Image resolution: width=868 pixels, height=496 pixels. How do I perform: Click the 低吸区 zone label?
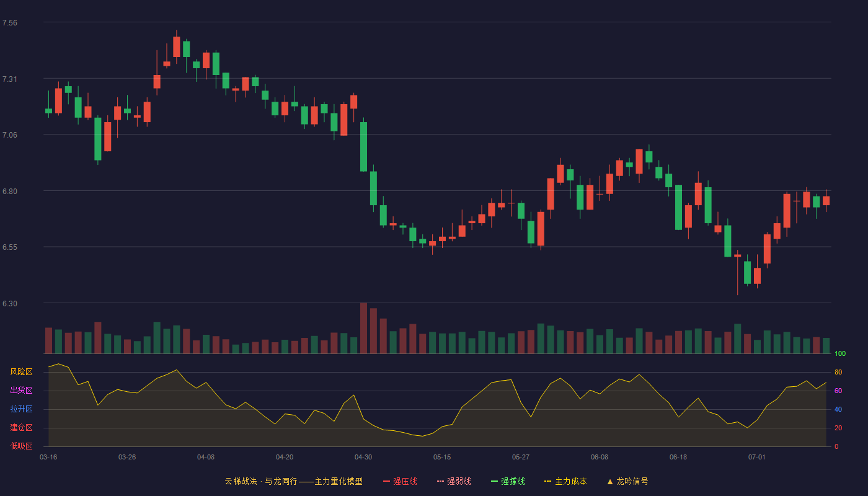point(21,446)
